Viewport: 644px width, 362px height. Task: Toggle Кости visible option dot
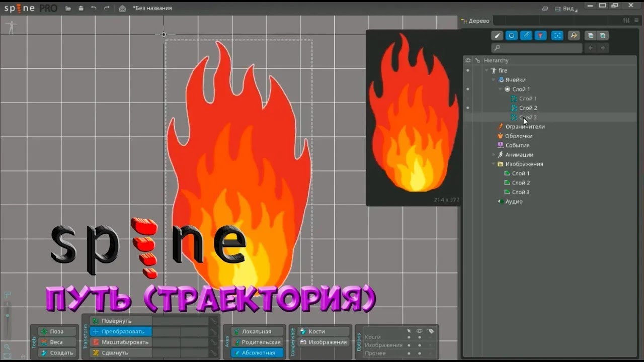coord(419,337)
